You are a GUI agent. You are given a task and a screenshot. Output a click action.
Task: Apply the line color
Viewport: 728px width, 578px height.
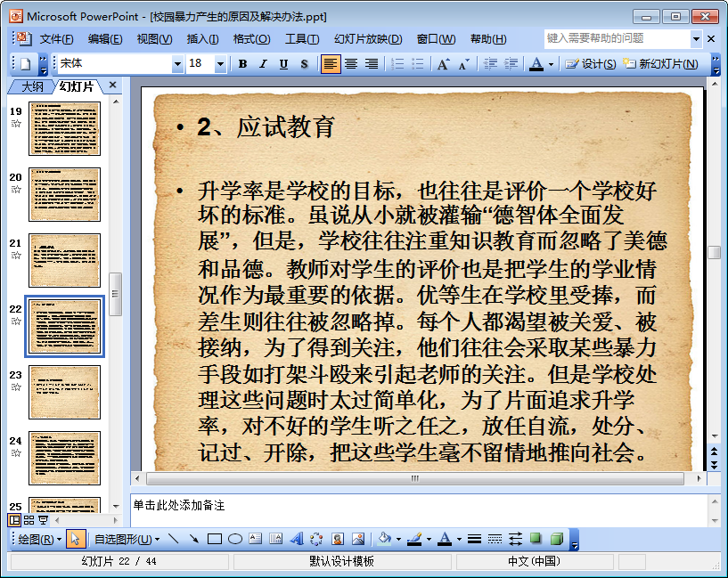click(414, 539)
